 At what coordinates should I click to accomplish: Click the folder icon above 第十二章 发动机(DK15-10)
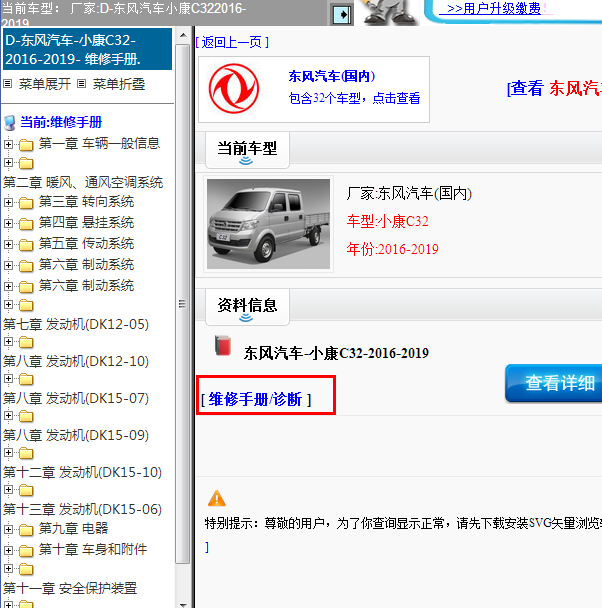[x=26, y=453]
